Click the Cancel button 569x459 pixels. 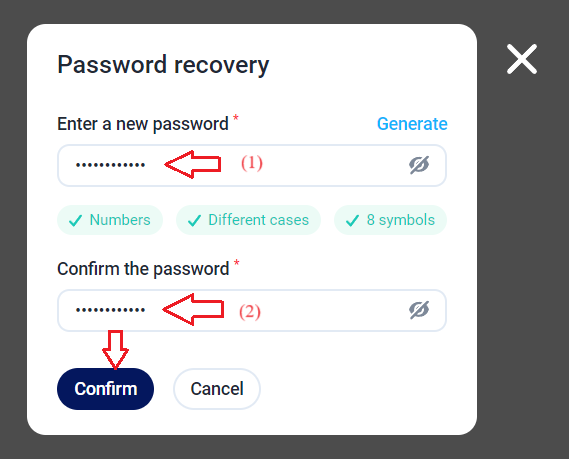tap(217, 389)
